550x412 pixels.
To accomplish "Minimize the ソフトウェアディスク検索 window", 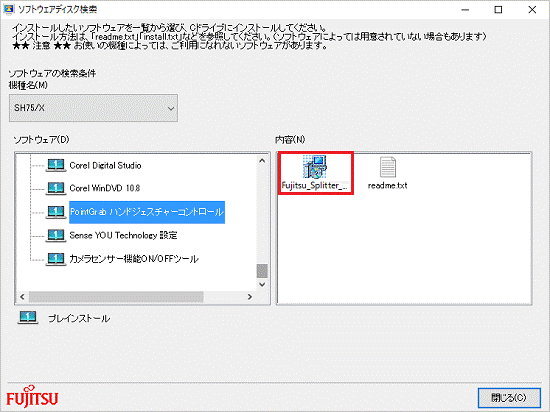I will point(465,10).
